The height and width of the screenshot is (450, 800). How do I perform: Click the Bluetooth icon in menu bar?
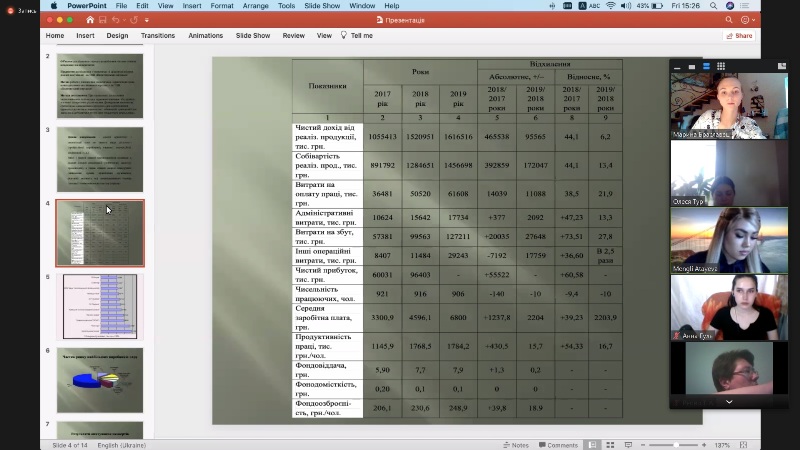click(553, 6)
